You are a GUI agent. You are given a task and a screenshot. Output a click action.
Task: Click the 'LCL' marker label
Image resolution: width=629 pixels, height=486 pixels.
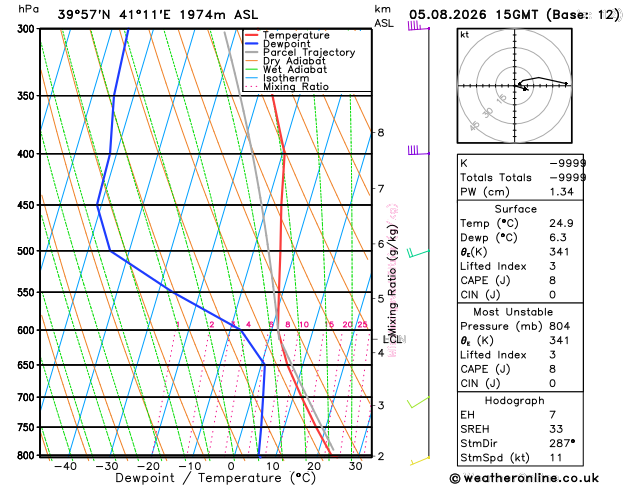pyautogui.click(x=393, y=340)
